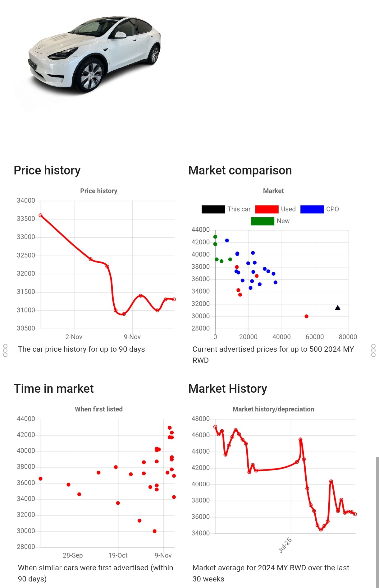
Task: Click the lowest dot in the When first listed chart
Action: [x=154, y=531]
